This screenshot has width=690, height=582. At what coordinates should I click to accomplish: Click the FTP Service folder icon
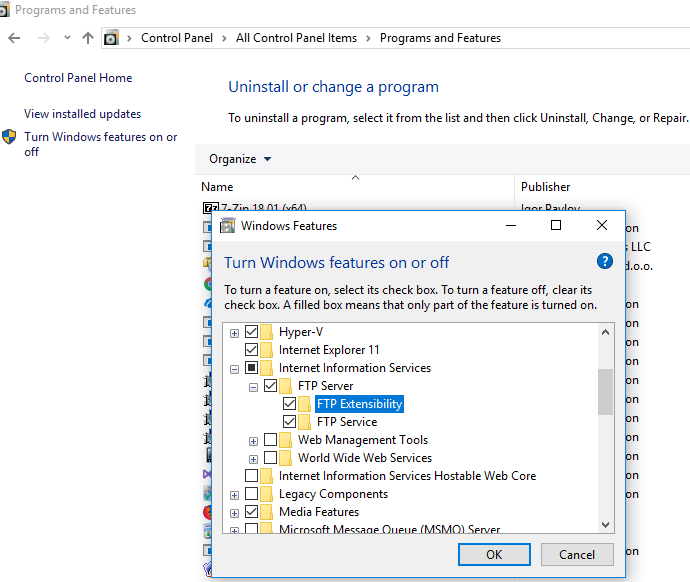click(x=305, y=422)
